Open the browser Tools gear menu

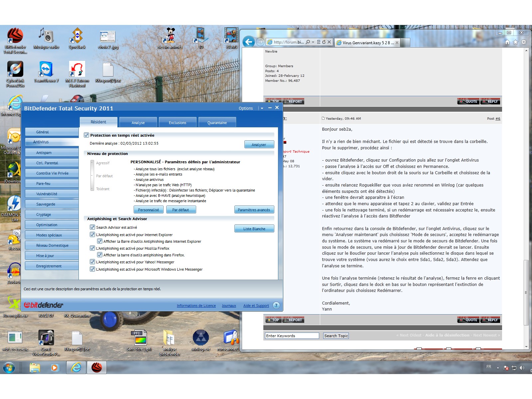[x=524, y=42]
